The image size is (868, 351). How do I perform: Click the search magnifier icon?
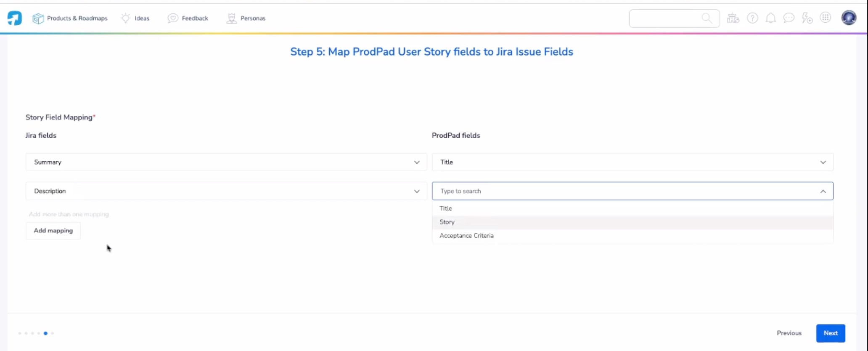pos(707,18)
